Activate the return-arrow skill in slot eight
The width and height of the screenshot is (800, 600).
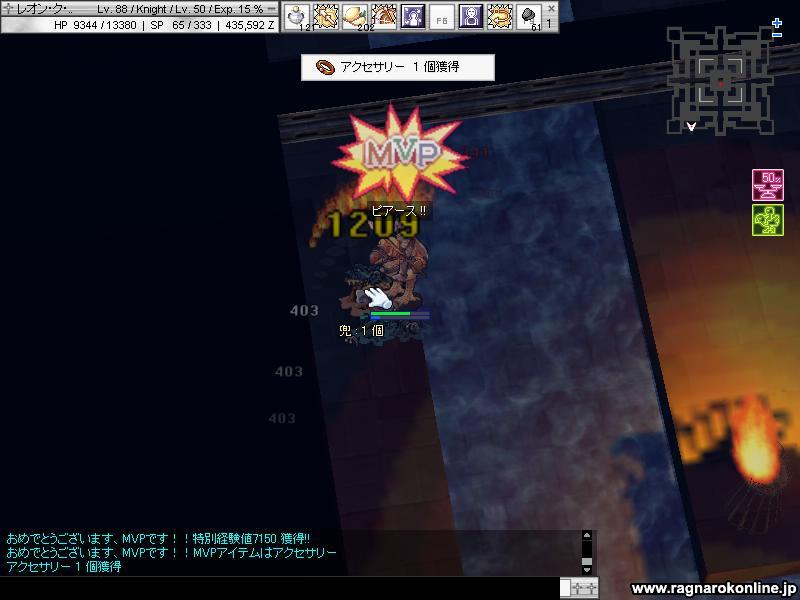point(500,17)
